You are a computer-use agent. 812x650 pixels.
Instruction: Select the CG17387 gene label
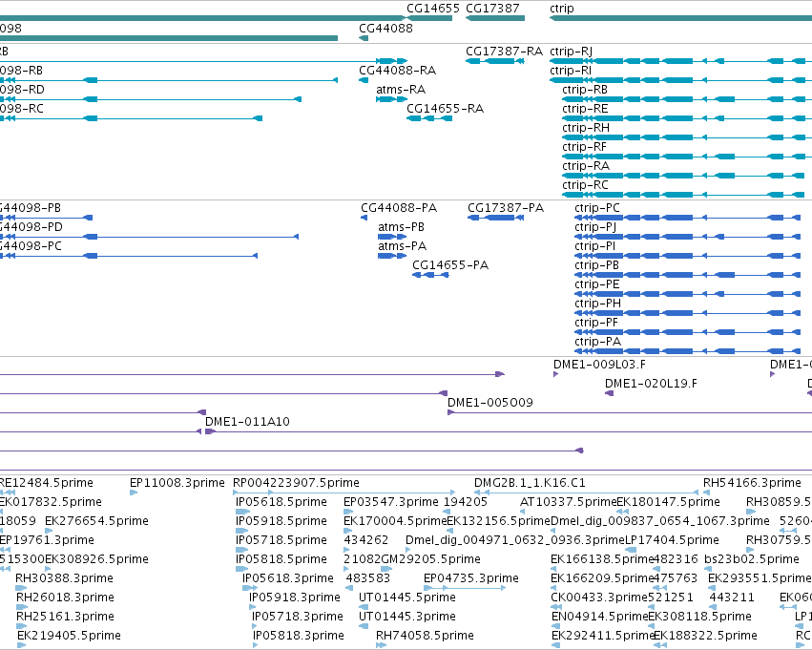(x=492, y=9)
